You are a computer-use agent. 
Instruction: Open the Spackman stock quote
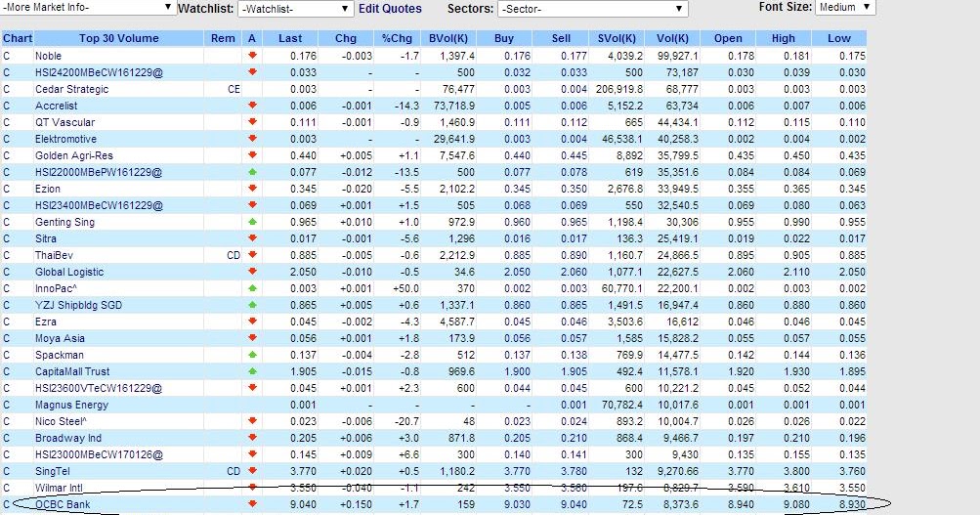click(60, 355)
